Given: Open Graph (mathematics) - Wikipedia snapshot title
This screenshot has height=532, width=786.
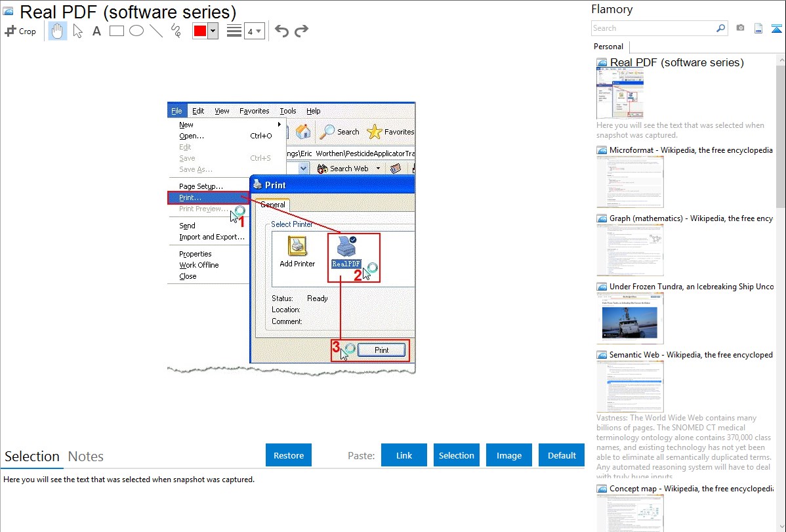Looking at the screenshot, I should 692,218.
